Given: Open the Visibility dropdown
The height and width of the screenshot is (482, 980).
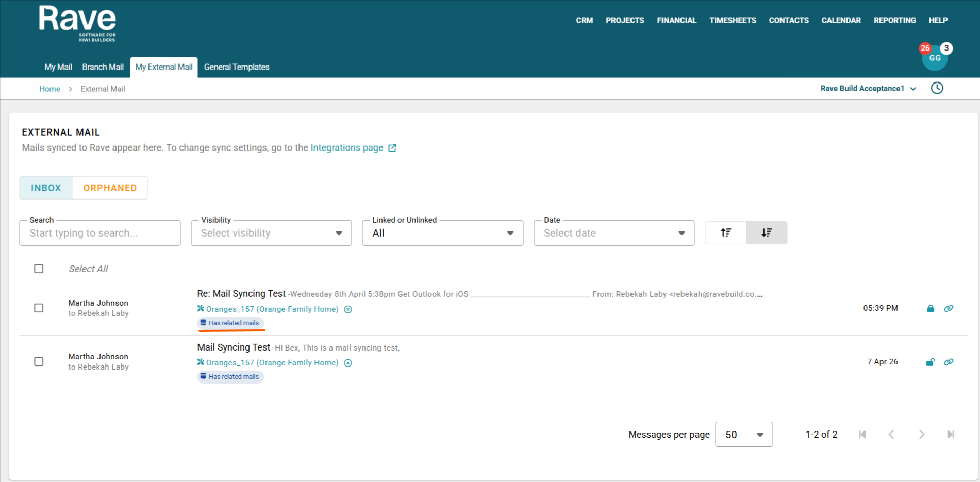Looking at the screenshot, I should (271, 233).
